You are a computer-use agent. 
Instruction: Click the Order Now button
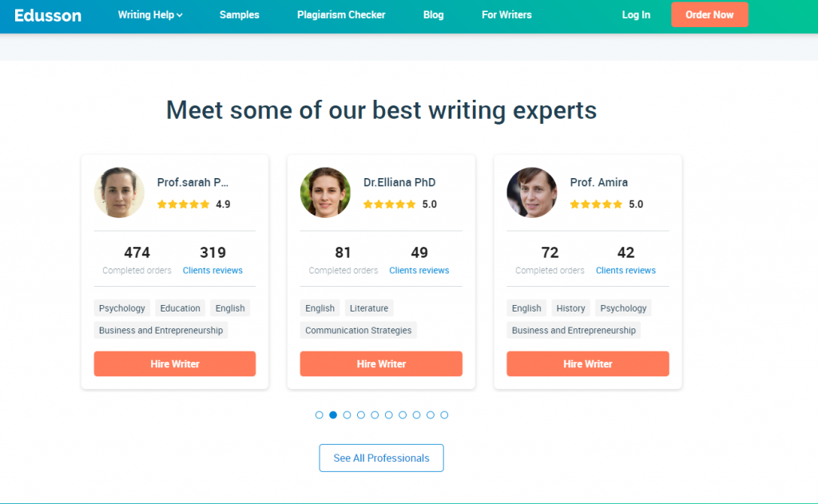coord(709,14)
